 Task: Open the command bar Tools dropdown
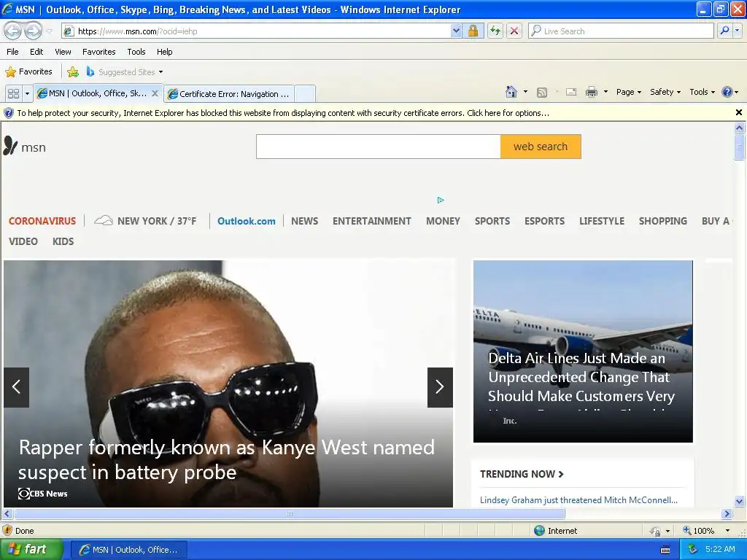click(x=703, y=92)
